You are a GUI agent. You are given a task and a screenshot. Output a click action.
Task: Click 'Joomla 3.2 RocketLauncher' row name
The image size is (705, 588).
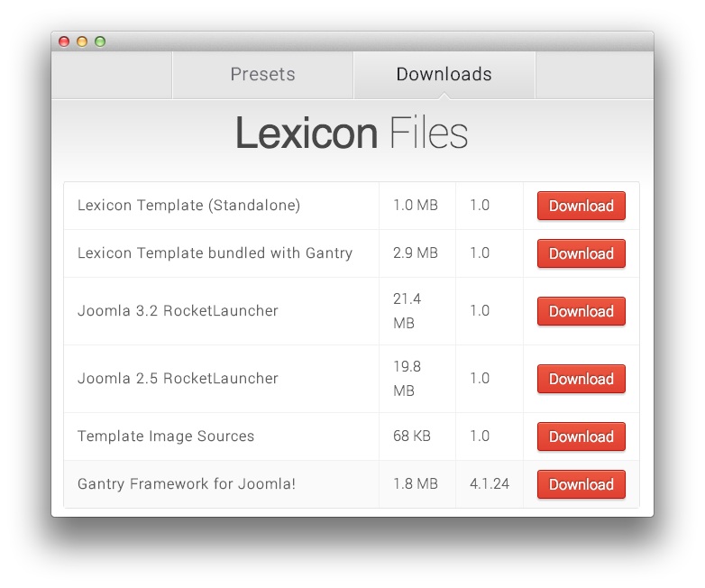point(178,311)
